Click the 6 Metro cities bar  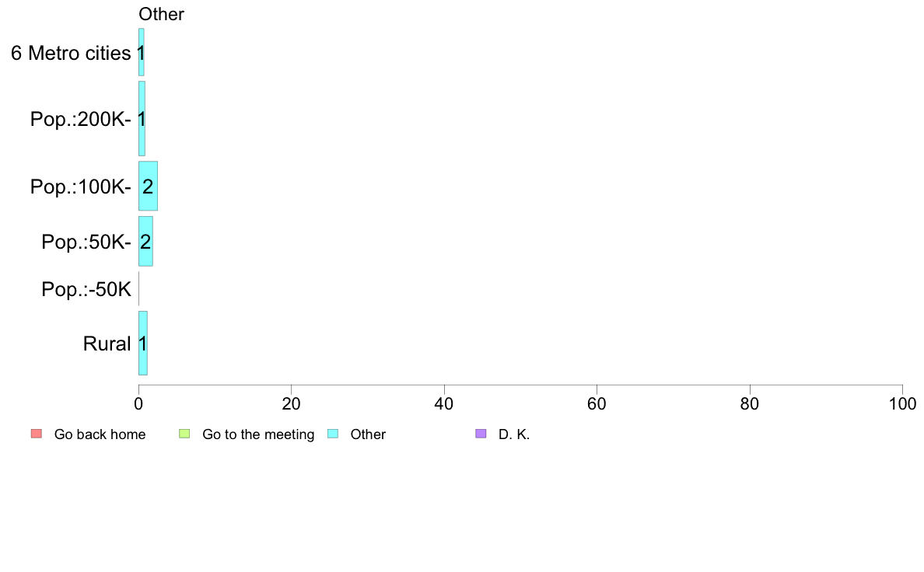[x=142, y=52]
